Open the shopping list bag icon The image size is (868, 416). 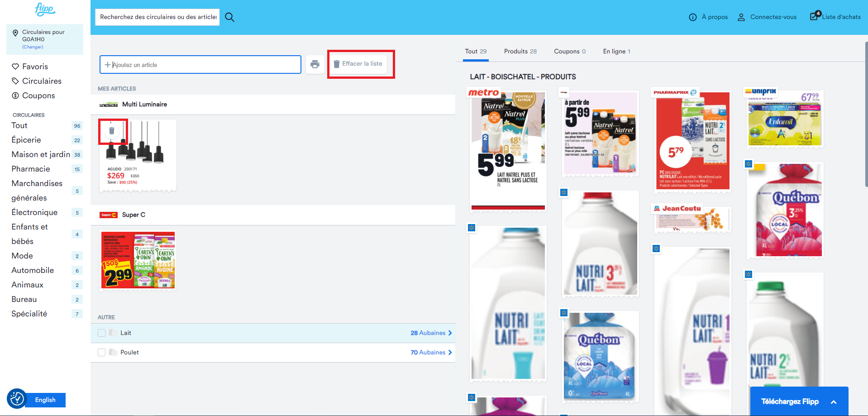point(815,15)
